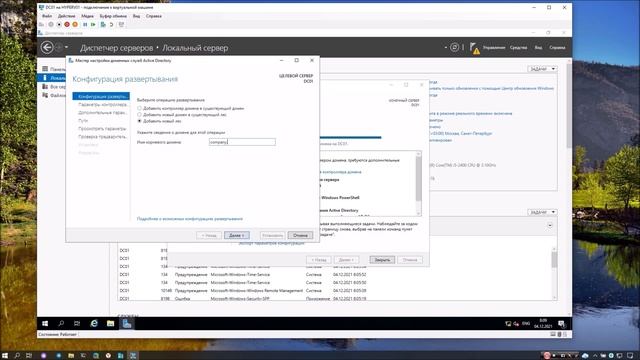Go to Дополнительные параметры wizard step
640x360 pixels.
pos(102,112)
